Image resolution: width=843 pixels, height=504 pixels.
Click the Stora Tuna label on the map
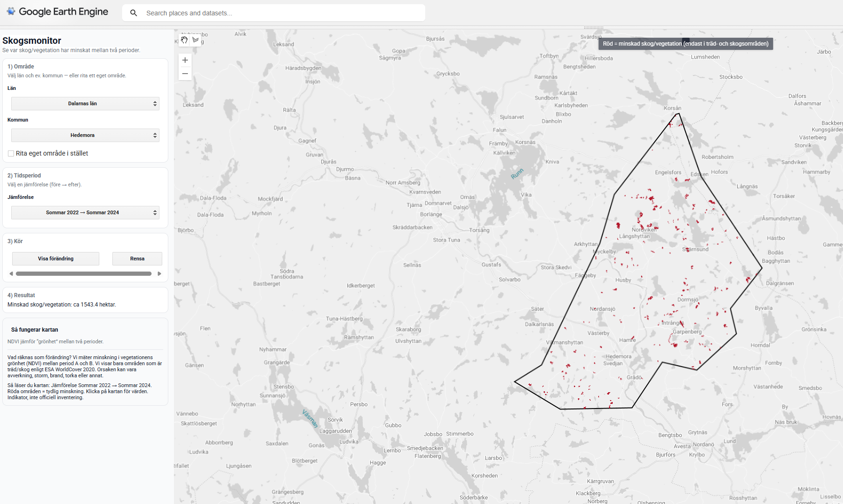click(x=446, y=240)
